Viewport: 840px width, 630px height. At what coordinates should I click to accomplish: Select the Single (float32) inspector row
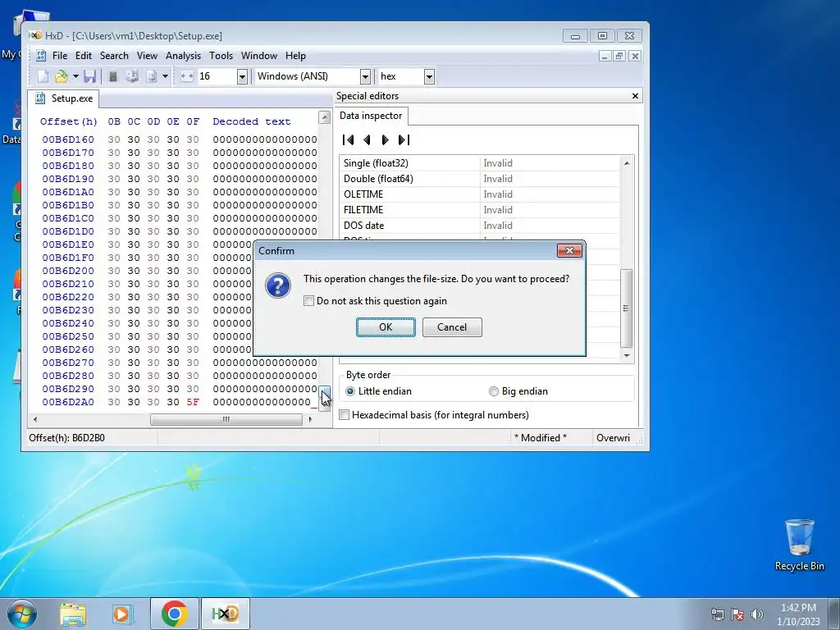[x=479, y=163]
